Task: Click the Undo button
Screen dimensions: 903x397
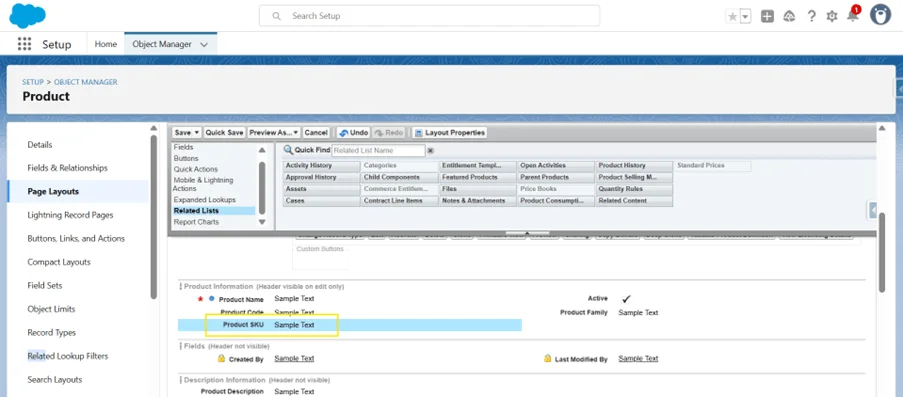Action: [354, 133]
